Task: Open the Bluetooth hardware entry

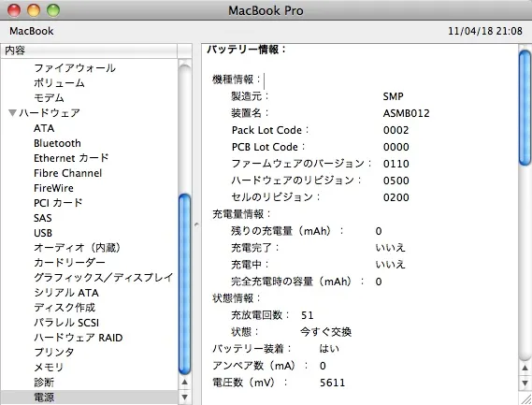Action: click(57, 143)
